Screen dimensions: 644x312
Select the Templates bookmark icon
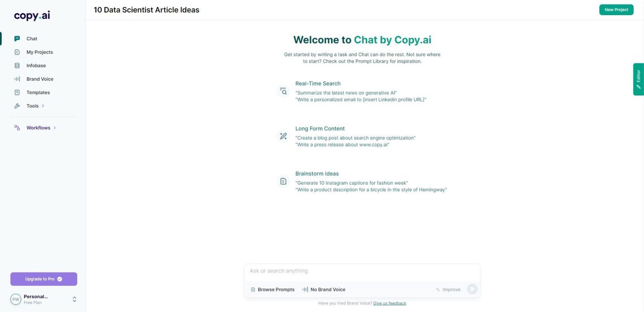coord(17,92)
